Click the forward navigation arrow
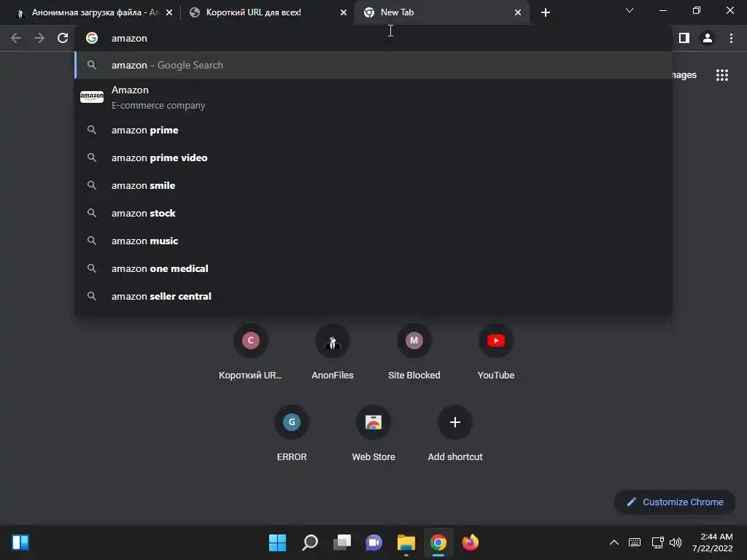Viewport: 747px width, 560px height. 39,38
